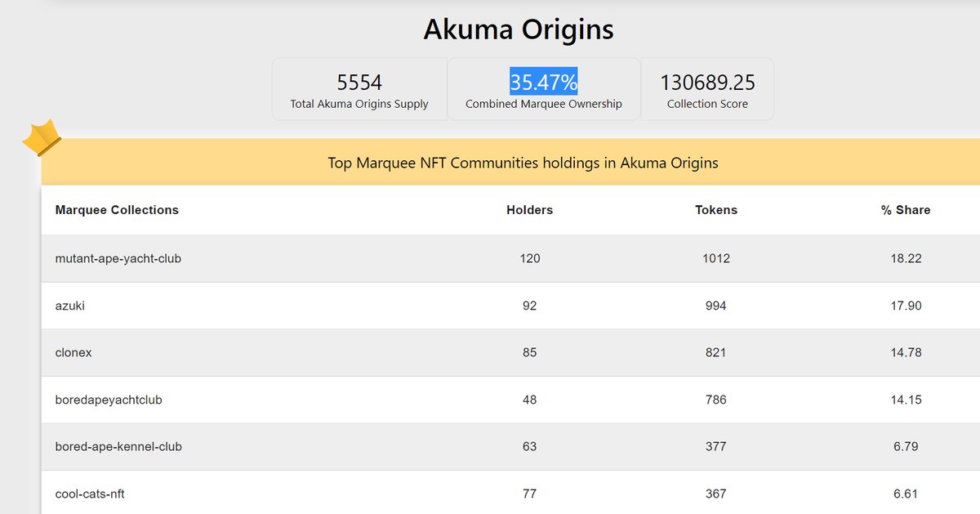Select the bored-ape-kennel-club row
This screenshot has height=514, width=980.
click(510, 447)
